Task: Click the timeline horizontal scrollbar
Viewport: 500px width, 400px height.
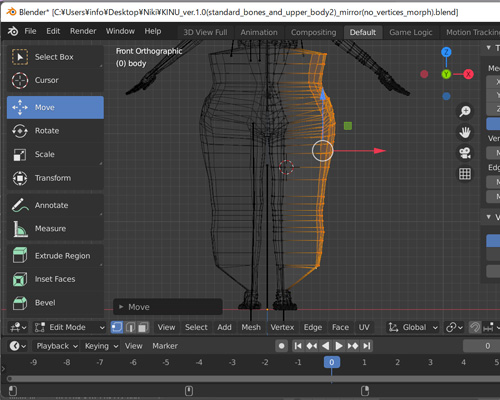Action: 253,379
